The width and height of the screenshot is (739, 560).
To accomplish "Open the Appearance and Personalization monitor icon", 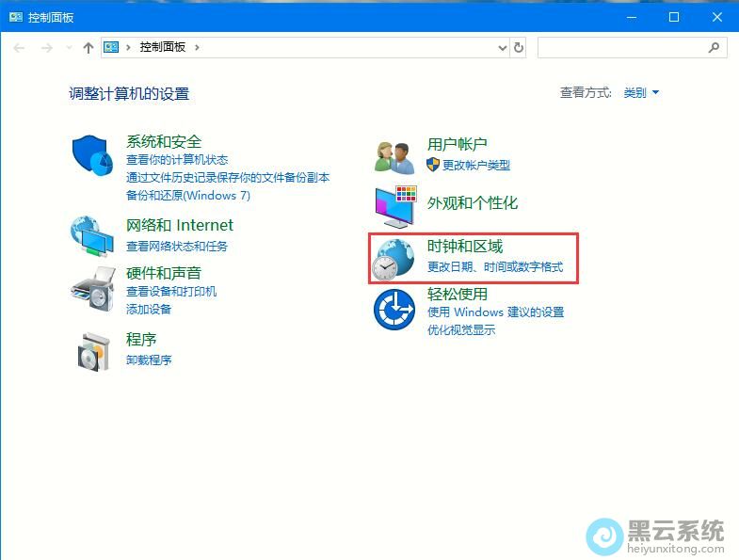I will pos(395,205).
